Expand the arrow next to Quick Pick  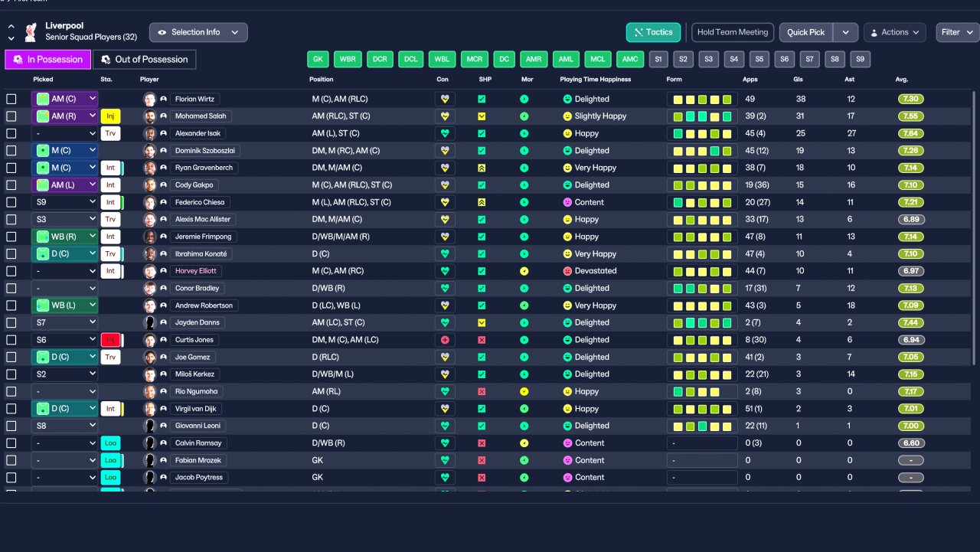pyautogui.click(x=845, y=32)
